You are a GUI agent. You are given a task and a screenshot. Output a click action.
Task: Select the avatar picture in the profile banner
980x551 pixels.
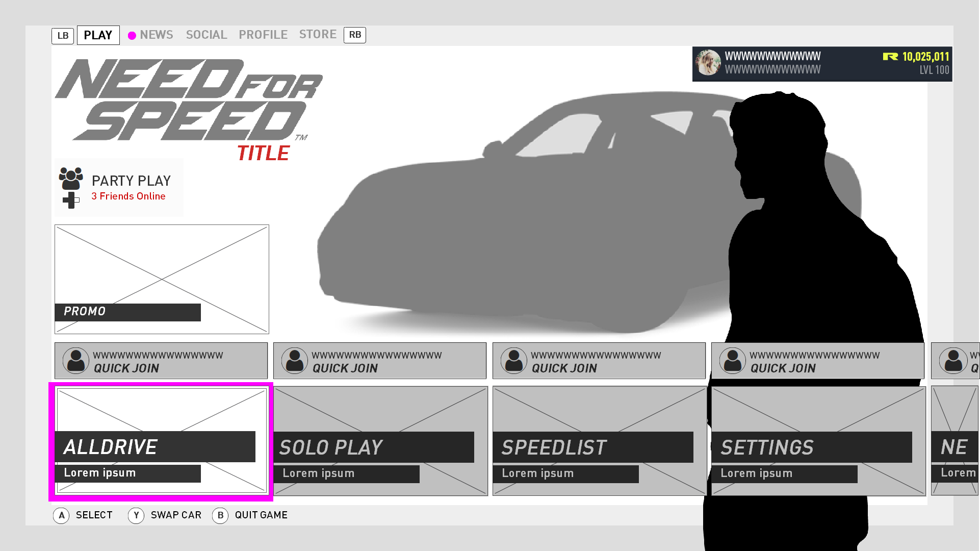708,63
